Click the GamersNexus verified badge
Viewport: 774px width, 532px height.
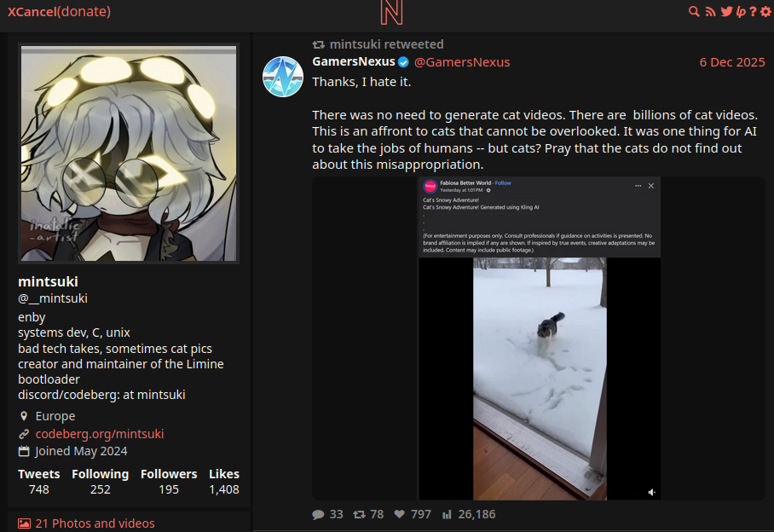[403, 62]
